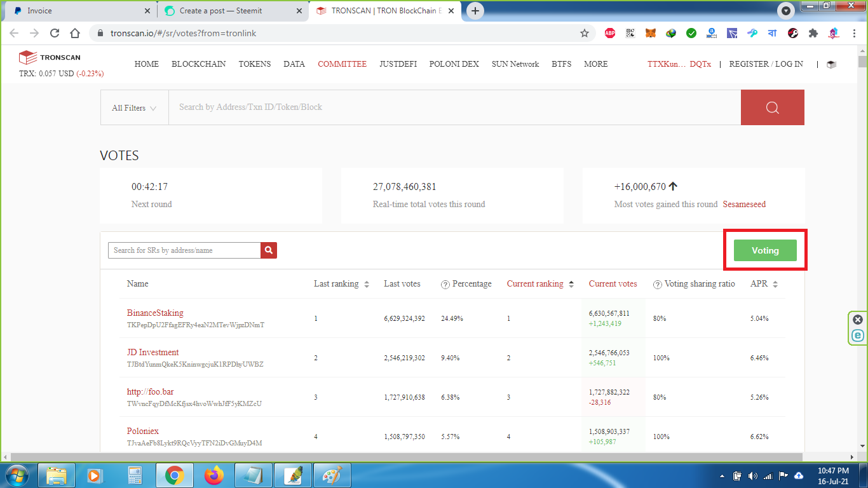Open the POLONI DEX menu
Screen dimensions: 868x488
[454, 64]
